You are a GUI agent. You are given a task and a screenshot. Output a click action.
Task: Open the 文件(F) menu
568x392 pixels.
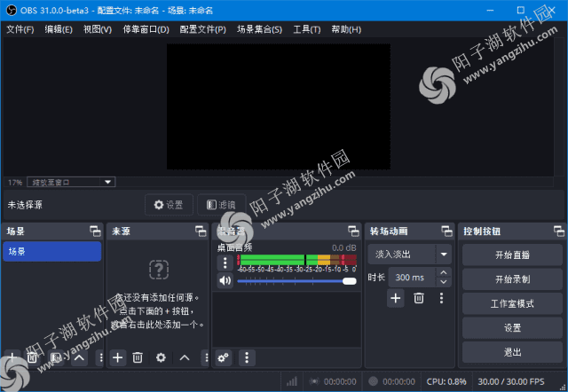pyautogui.click(x=20, y=29)
